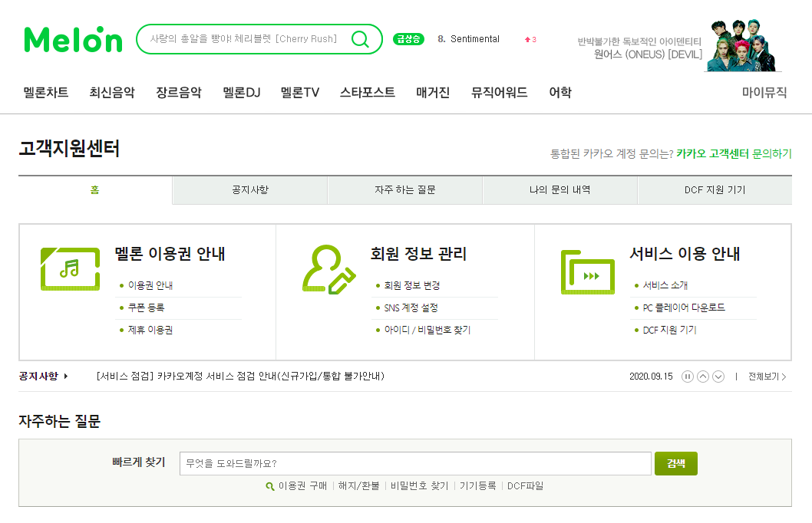Click 카카오 고객센터 문의하기 link
This screenshot has width=812, height=523.
coord(734,153)
